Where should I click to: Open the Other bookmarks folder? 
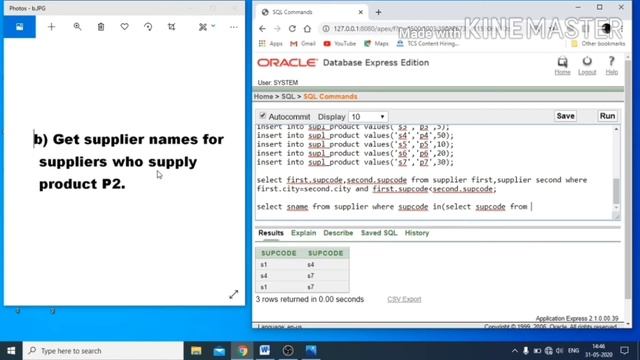click(598, 44)
